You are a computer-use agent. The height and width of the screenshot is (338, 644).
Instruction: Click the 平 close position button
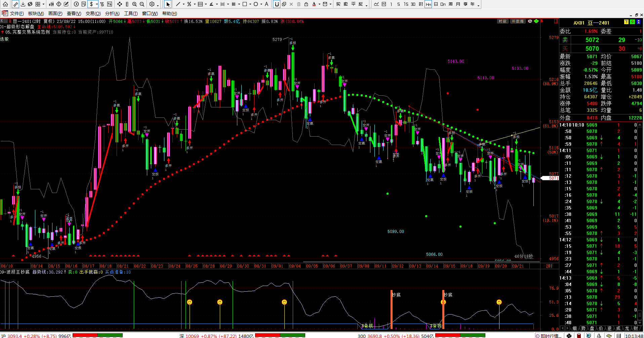click(353, 4)
